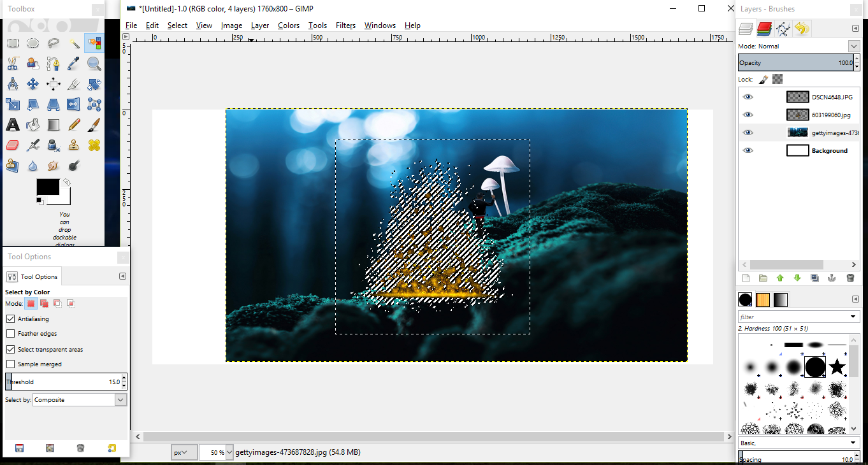
Task: Anchor the floating layer
Action: pyautogui.click(x=832, y=278)
